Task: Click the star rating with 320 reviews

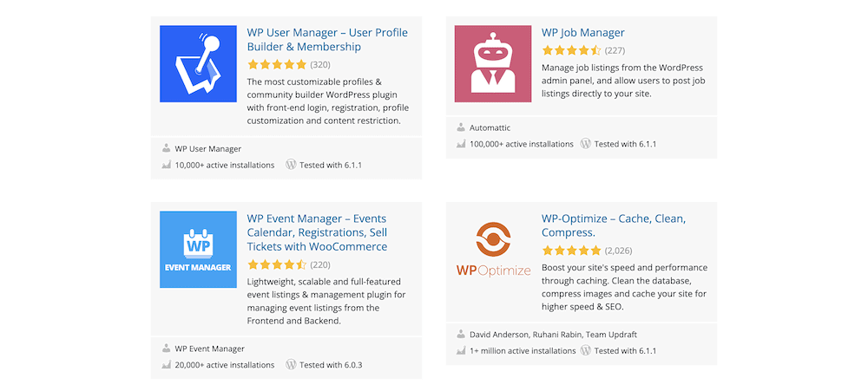Action: coord(277,64)
